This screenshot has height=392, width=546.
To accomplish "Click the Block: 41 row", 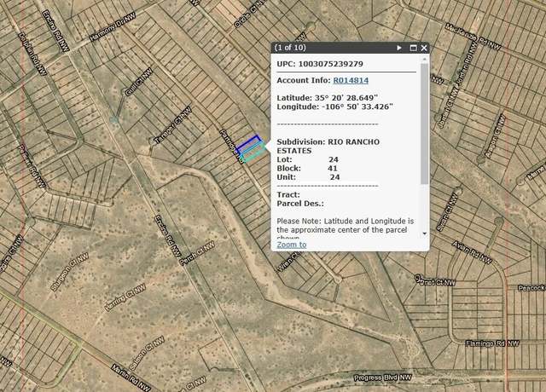I will 307,169.
